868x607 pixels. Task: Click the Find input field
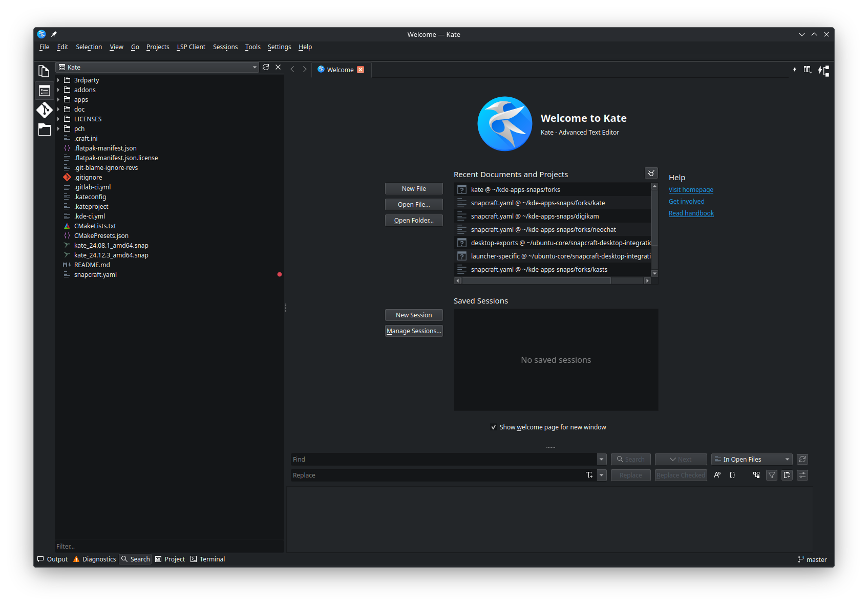pyautogui.click(x=443, y=460)
